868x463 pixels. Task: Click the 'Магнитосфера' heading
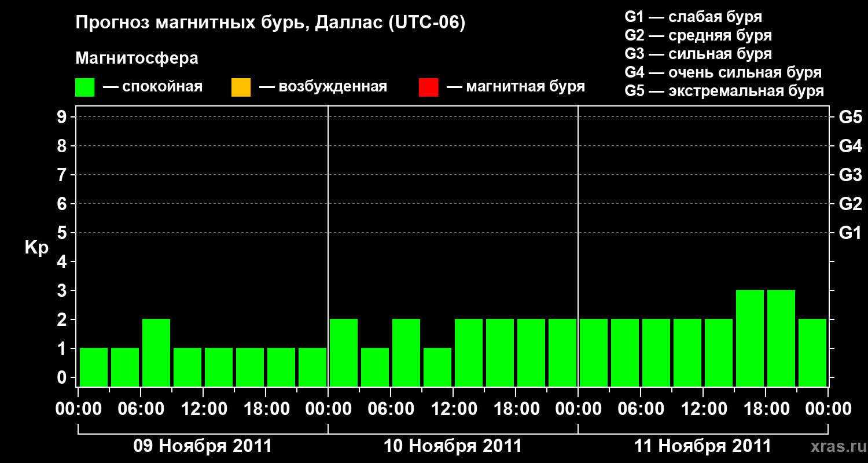tap(137, 58)
